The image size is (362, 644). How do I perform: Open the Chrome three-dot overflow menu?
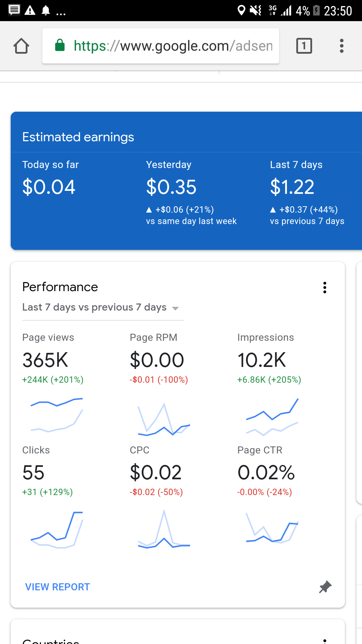click(x=342, y=46)
